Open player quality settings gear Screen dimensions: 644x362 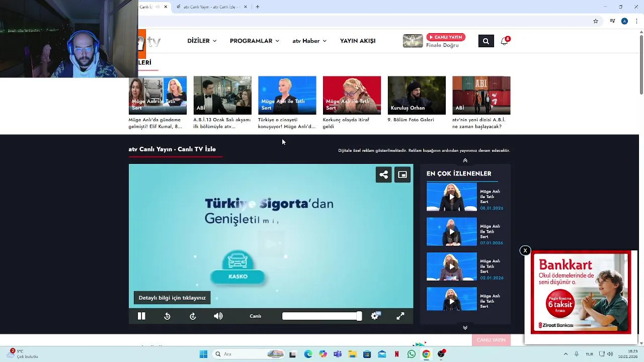point(375,316)
